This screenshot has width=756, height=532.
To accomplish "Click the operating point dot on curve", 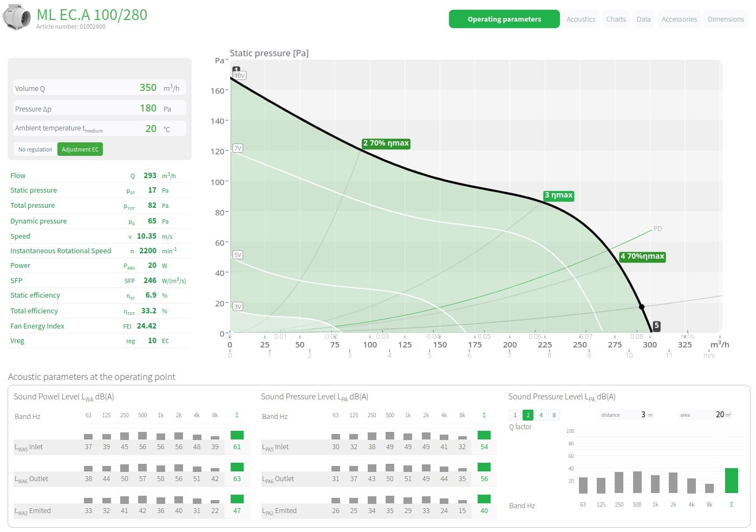I will (642, 307).
